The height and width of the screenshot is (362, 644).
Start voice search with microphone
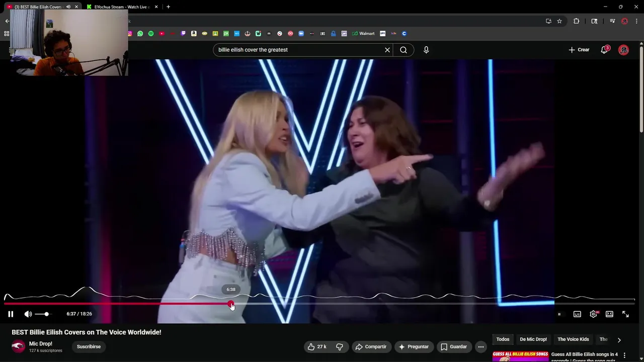[426, 50]
